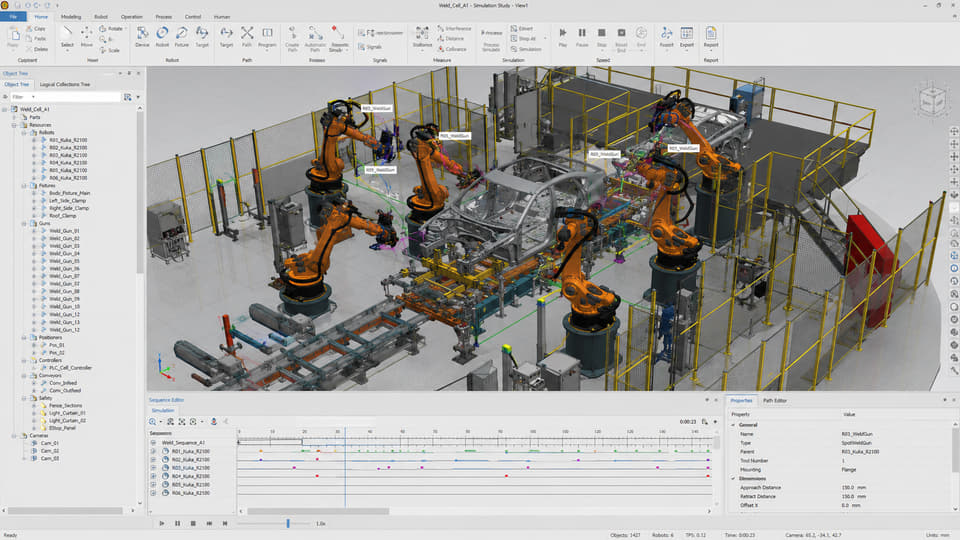Toggle the pin on Object Tree panel
Screen dimensions: 960x540
(129, 73)
